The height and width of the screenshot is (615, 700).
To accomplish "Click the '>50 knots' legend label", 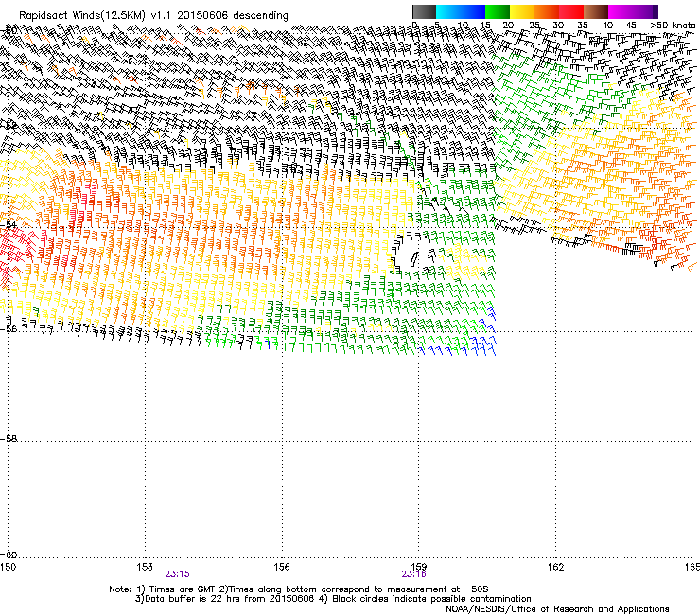I will tap(673, 25).
